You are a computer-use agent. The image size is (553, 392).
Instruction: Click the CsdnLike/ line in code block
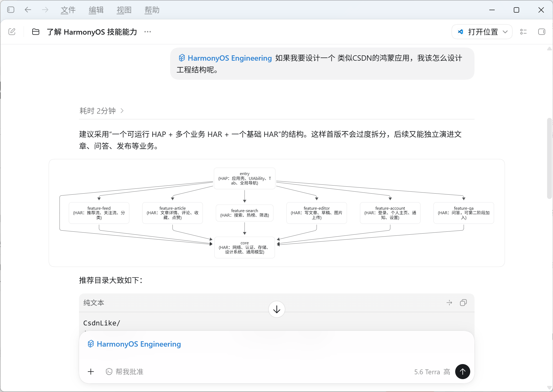click(x=102, y=323)
